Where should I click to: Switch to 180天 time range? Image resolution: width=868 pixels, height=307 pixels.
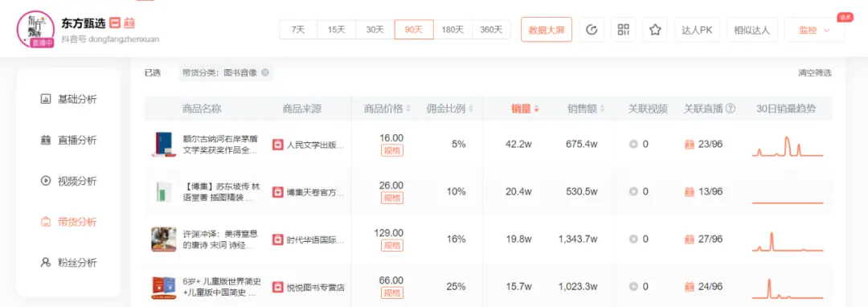coord(452,30)
